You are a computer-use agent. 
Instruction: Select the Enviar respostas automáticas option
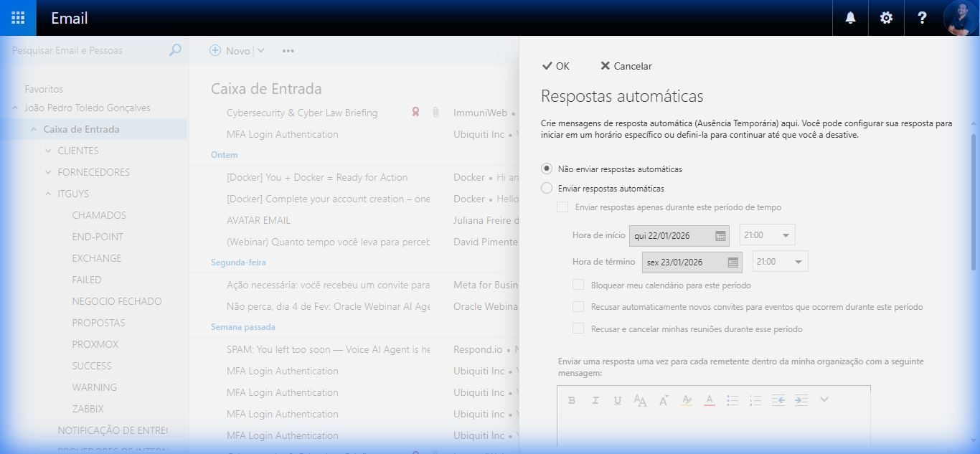[x=546, y=188]
